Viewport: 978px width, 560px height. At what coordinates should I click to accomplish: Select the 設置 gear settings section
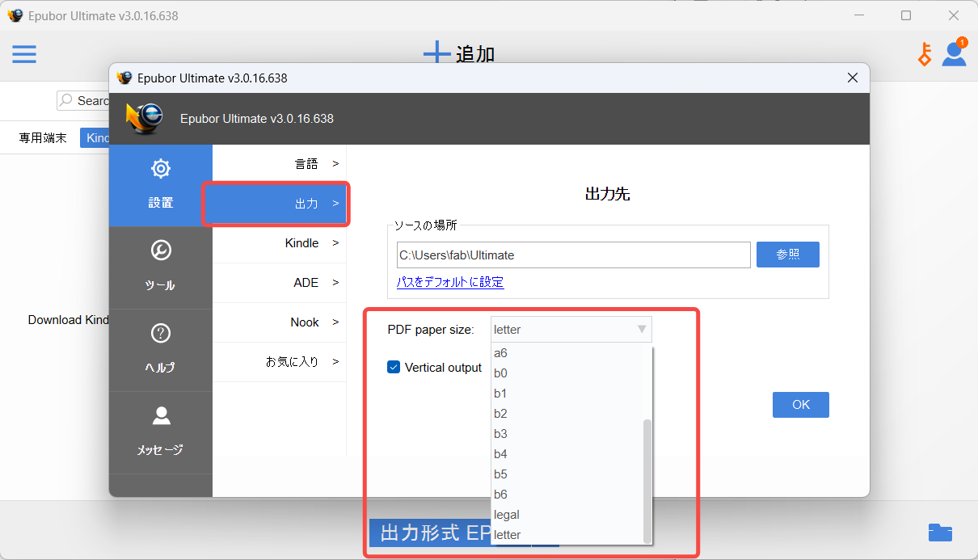click(x=161, y=185)
